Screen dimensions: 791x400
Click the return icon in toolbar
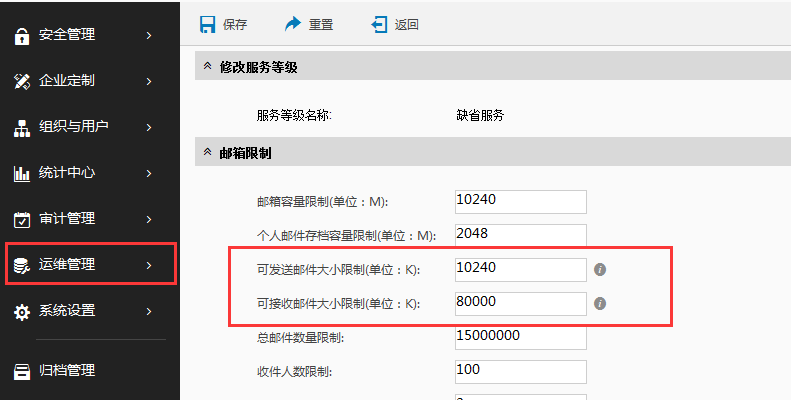(x=379, y=24)
